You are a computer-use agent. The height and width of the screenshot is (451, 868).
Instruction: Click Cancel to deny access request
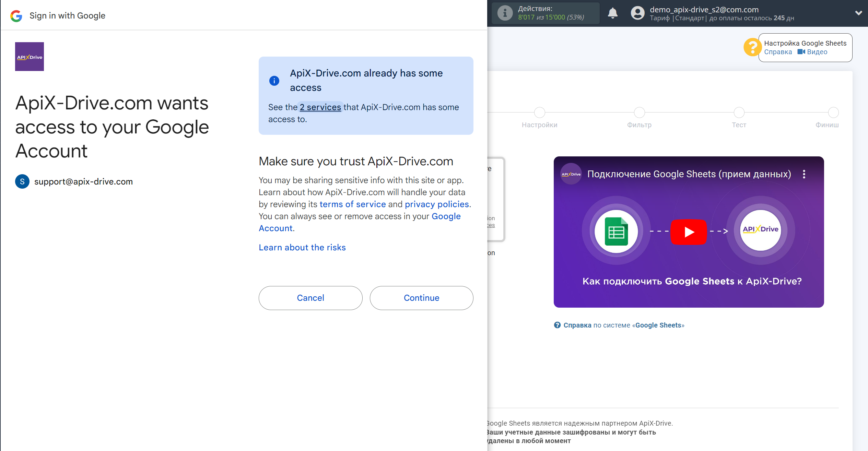tap(310, 298)
